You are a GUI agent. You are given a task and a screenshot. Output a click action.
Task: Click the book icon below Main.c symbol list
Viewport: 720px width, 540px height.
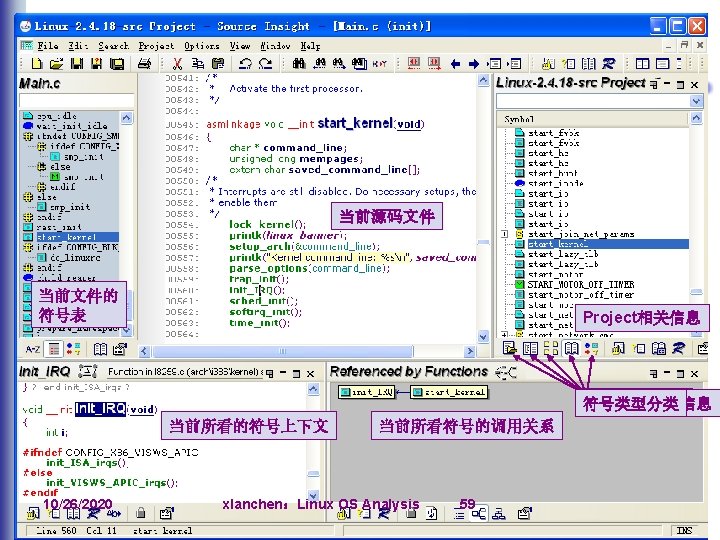pos(100,349)
